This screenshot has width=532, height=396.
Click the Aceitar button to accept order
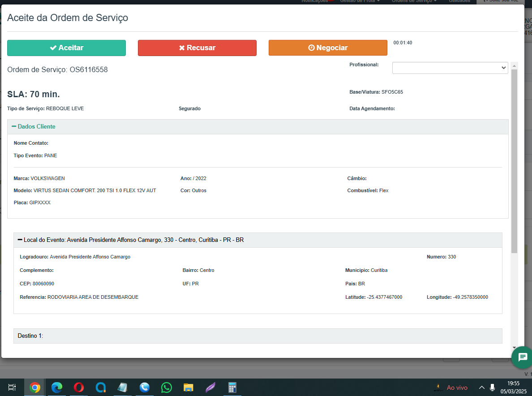(66, 48)
